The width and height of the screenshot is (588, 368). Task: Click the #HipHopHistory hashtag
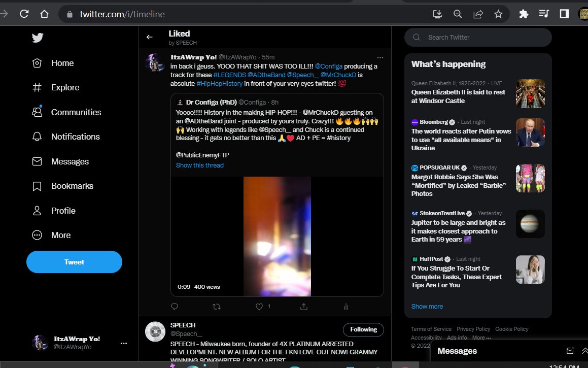tap(219, 84)
